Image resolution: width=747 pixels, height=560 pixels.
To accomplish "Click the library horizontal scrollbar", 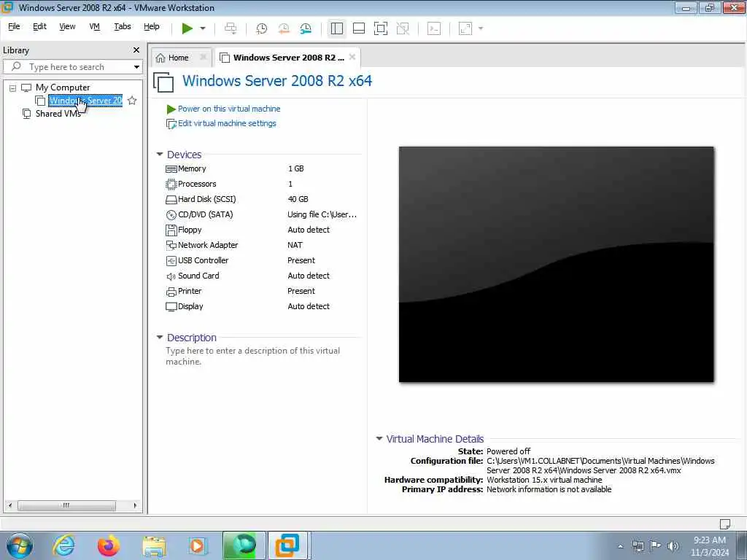I will [x=66, y=505].
